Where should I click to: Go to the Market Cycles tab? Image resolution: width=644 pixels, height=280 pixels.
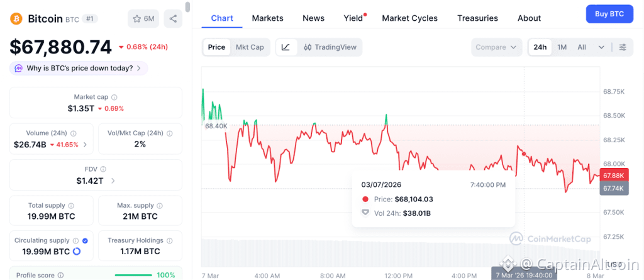[x=409, y=18]
